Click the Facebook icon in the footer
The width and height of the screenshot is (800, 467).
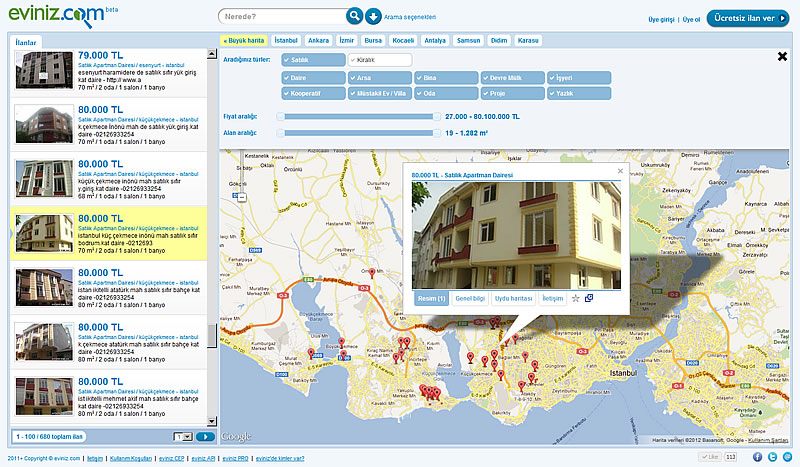click(758, 457)
